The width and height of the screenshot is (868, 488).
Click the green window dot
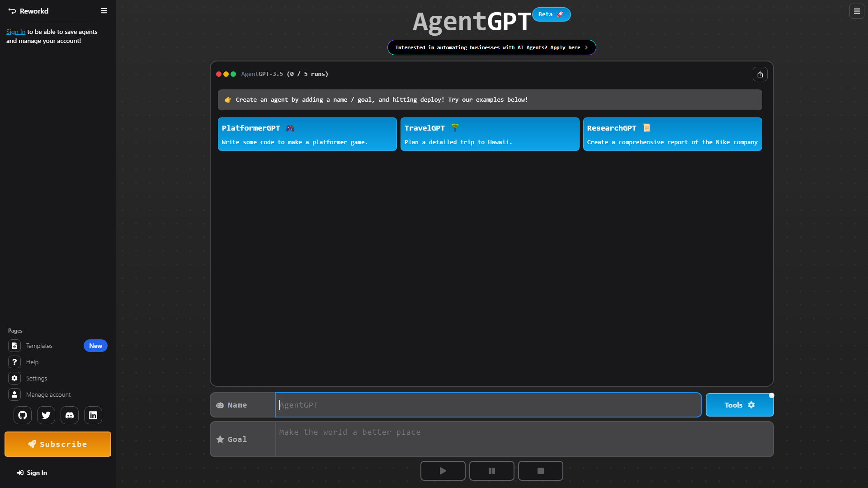click(x=233, y=74)
